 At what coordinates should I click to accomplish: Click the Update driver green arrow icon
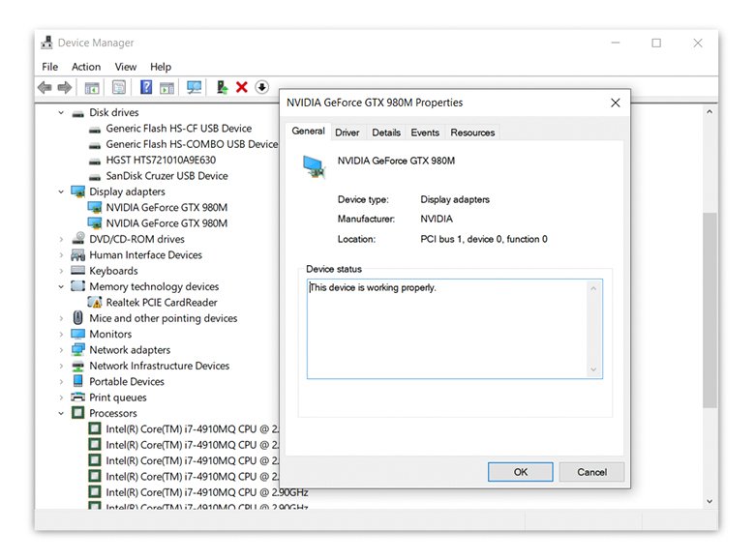click(222, 88)
